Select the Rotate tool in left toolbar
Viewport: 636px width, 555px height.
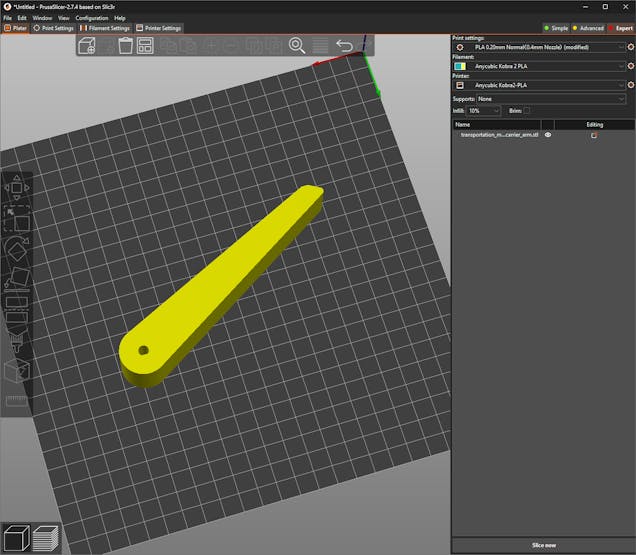coord(17,249)
